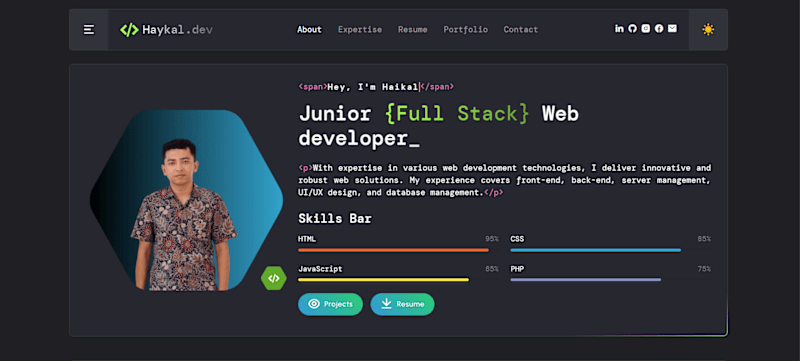Screen dimensions: 800x361
Task: Click the "JavaScript" skill label
Action: (320, 269)
